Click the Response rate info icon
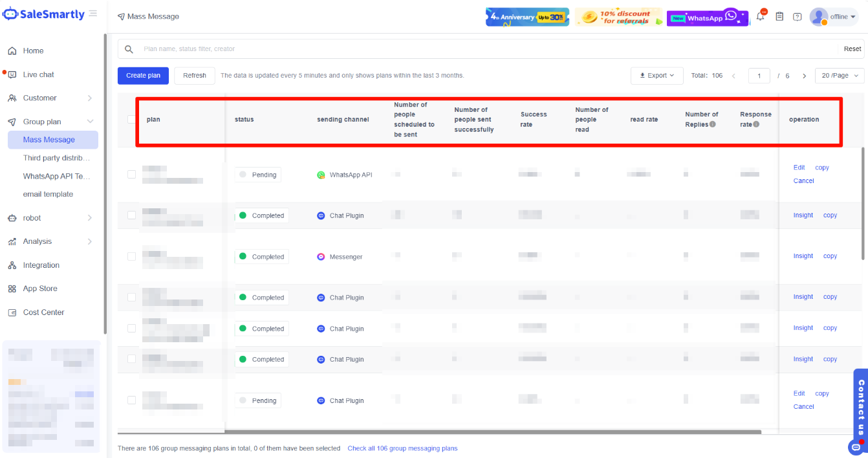The width and height of the screenshot is (868, 458). pyautogui.click(x=755, y=124)
